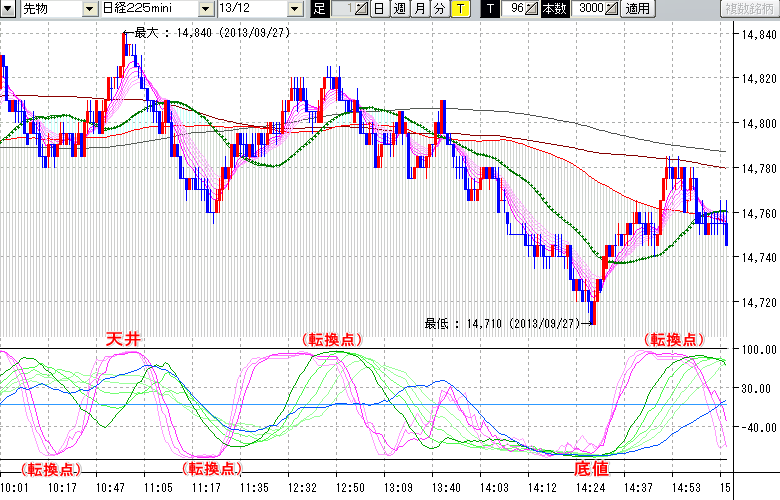Switch to weekly (週) candle timeframe
The image size is (780, 500).
(399, 9)
